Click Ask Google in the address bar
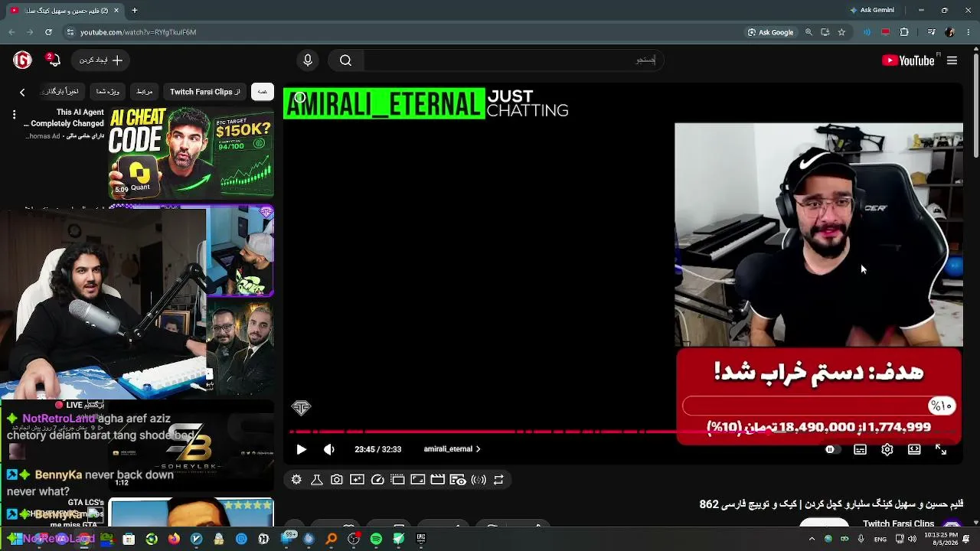 (x=770, y=32)
